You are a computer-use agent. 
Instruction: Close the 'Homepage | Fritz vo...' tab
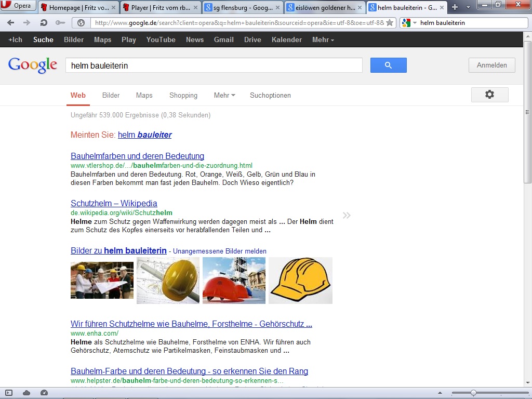coord(114,7)
